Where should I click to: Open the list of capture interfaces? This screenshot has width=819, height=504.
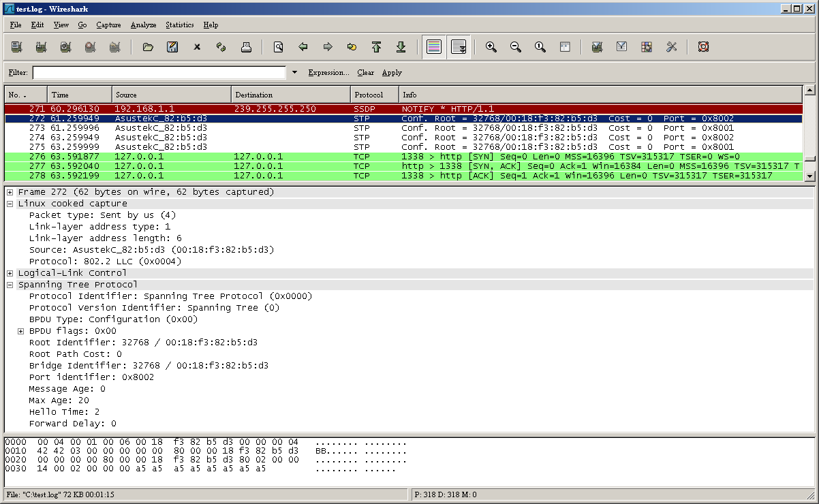coord(17,47)
